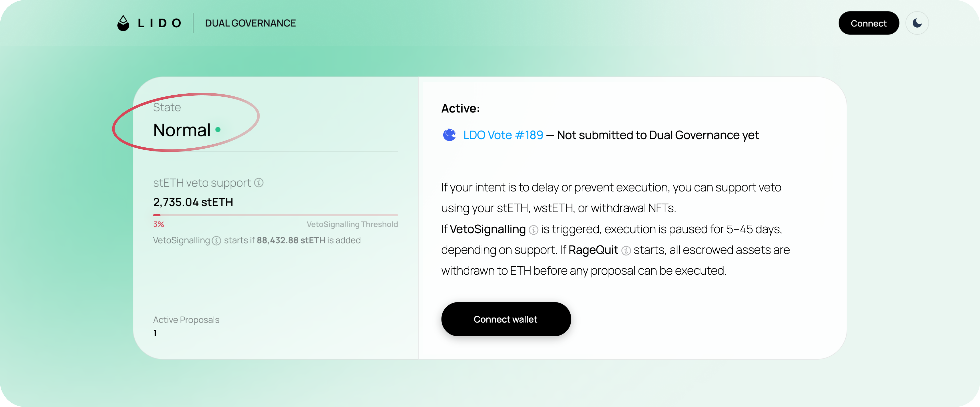980x407 pixels.
Task: Click the 3% progress label
Action: click(158, 224)
